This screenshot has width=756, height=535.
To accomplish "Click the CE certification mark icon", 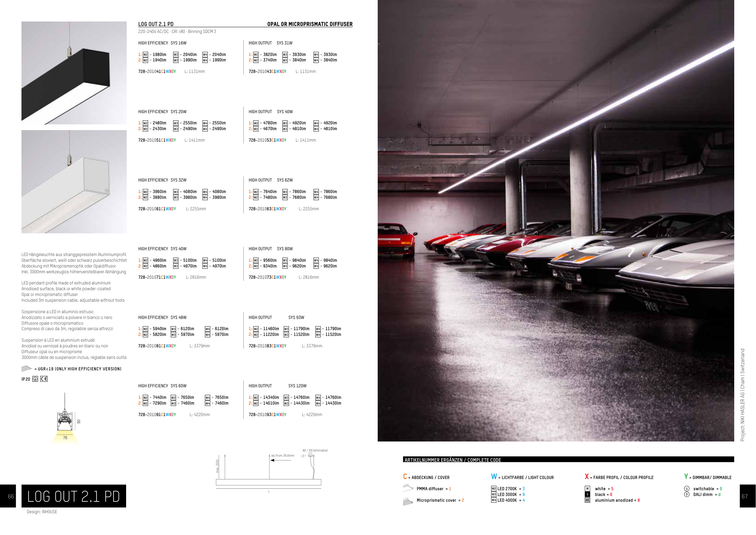I will [x=44, y=379].
